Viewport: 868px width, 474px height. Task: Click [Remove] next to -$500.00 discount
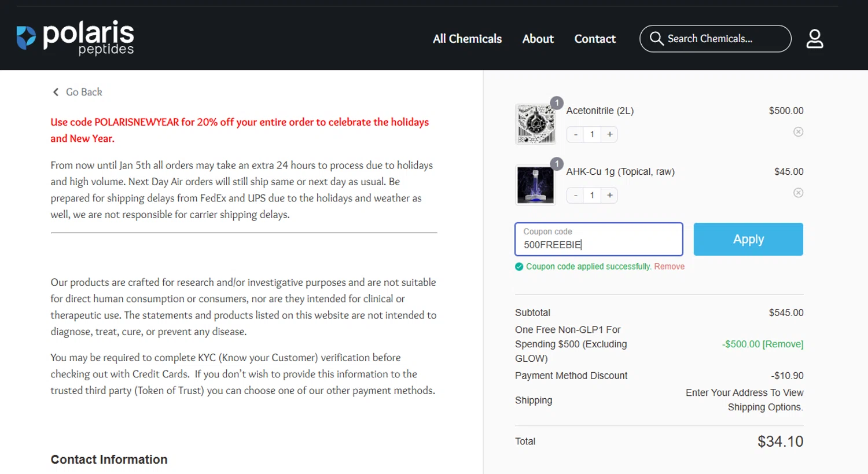tap(783, 344)
